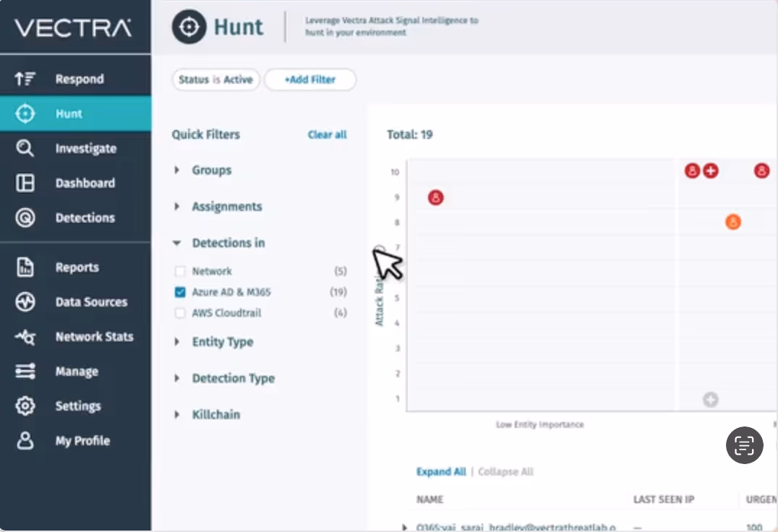The height and width of the screenshot is (532, 778).
Task: Click the (4) count next to AWS Cloudtrail
Action: pos(341,313)
